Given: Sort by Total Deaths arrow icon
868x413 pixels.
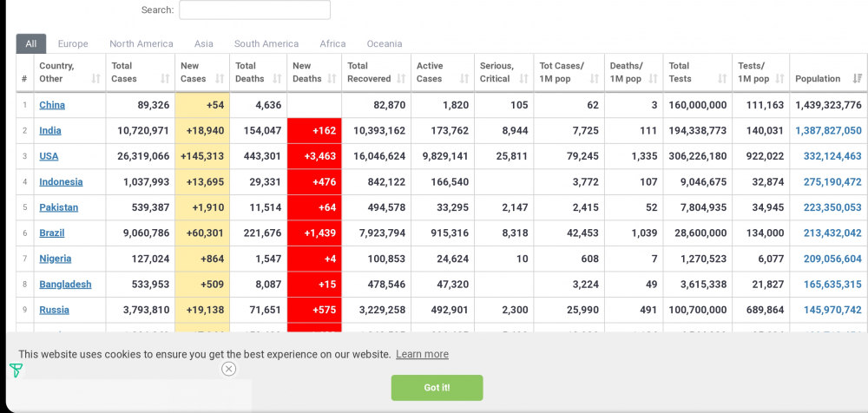Looking at the screenshot, I should (276, 79).
